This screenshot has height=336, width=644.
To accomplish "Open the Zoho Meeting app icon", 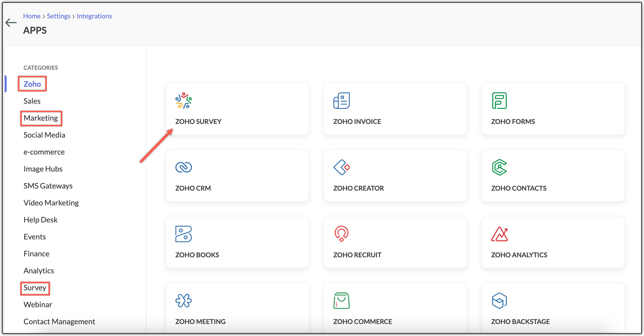I will pos(183,300).
